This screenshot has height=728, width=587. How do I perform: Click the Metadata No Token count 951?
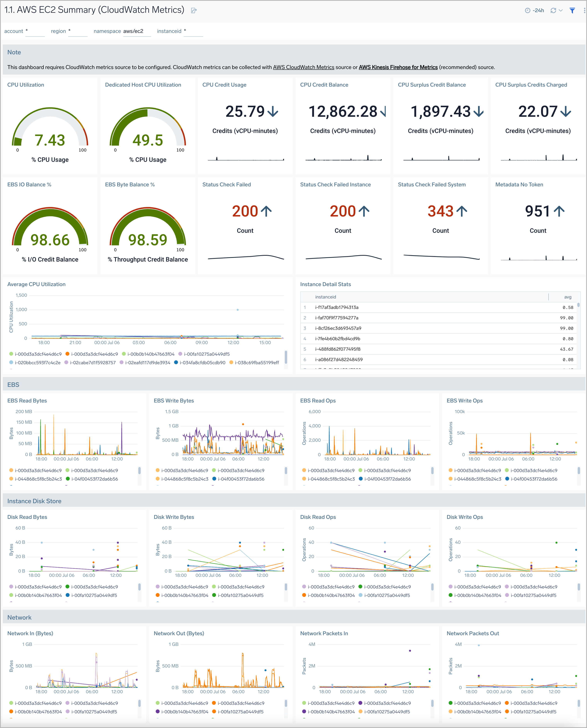click(x=538, y=211)
